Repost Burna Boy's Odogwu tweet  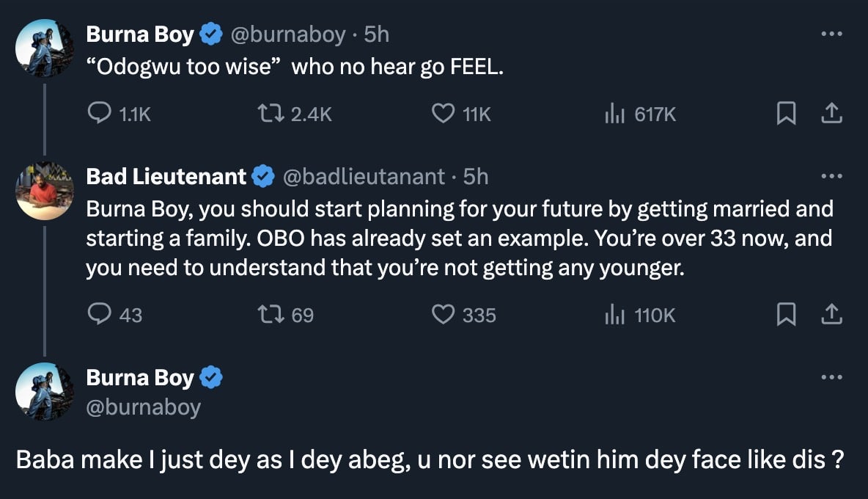268,114
